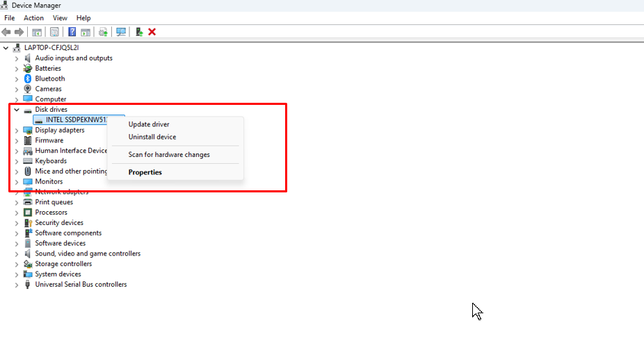Open the Action menu
The width and height of the screenshot is (644, 357).
point(33,18)
